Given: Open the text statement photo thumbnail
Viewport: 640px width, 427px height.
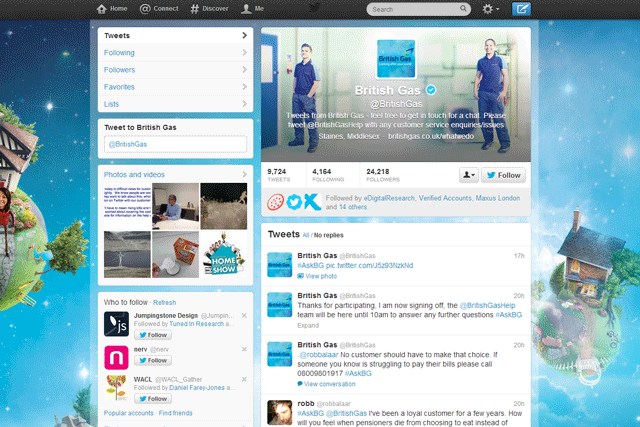Looking at the screenshot, I should (x=127, y=206).
